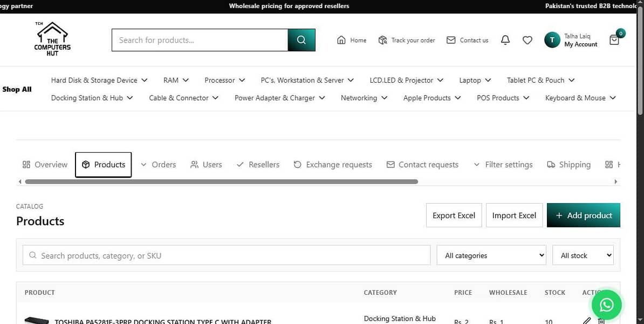
Task: Expand Power Adapter & Charger menu
Action: 280,98
